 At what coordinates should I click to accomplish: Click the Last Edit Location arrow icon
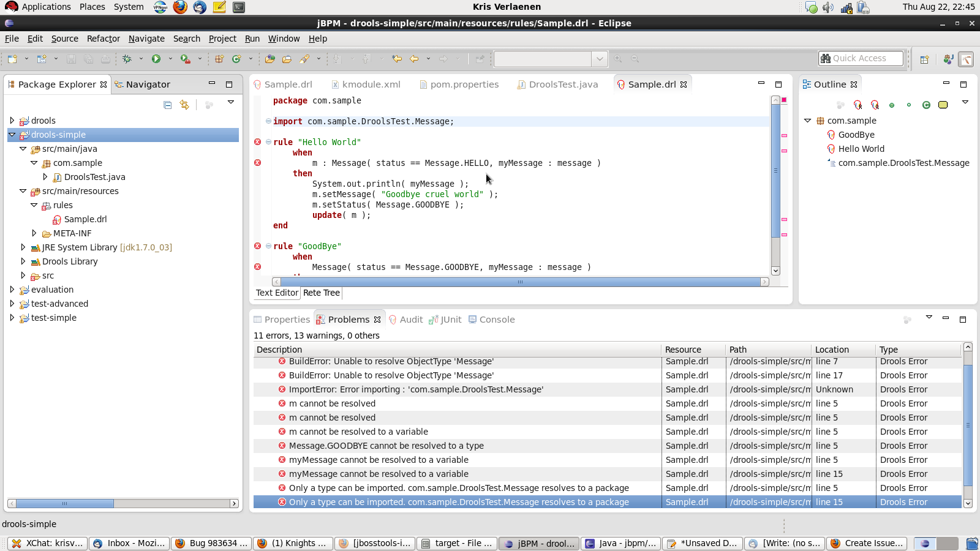click(397, 59)
